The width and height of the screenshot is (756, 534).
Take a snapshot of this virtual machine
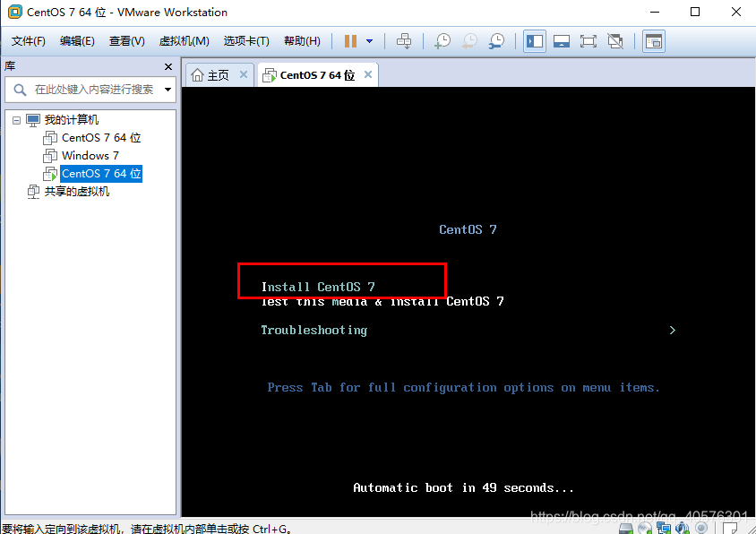(x=442, y=41)
